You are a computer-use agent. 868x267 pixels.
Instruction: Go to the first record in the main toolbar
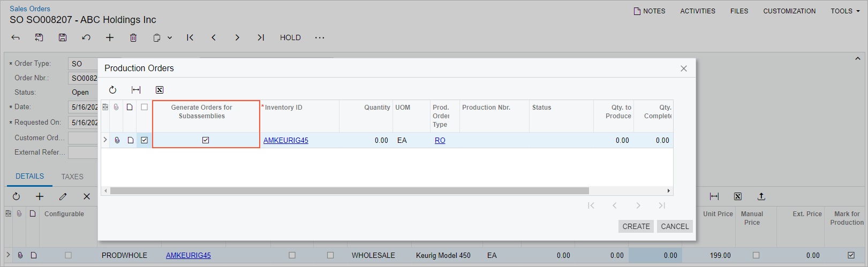pyautogui.click(x=190, y=37)
